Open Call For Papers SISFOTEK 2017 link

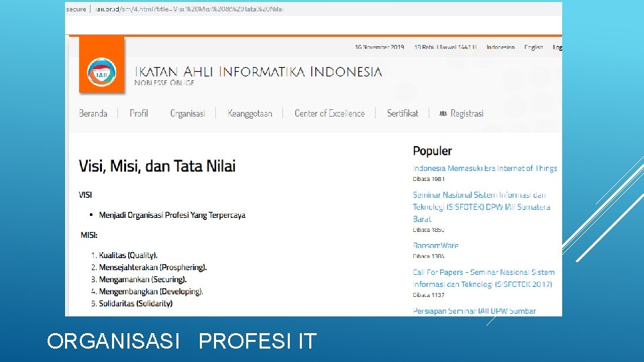(484, 278)
